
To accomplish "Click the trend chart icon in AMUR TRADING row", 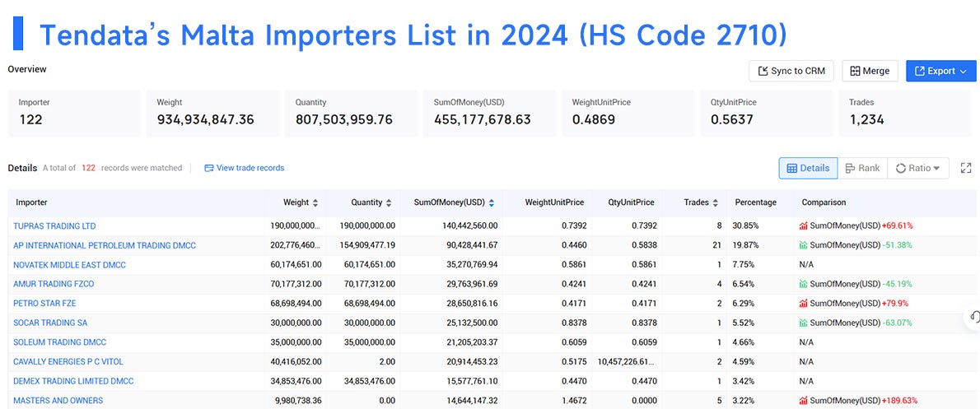I will 803,284.
